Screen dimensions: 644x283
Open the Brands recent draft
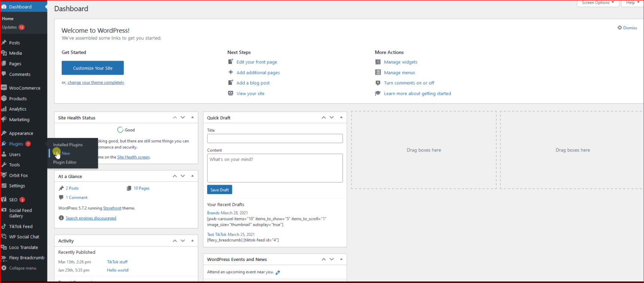point(213,213)
